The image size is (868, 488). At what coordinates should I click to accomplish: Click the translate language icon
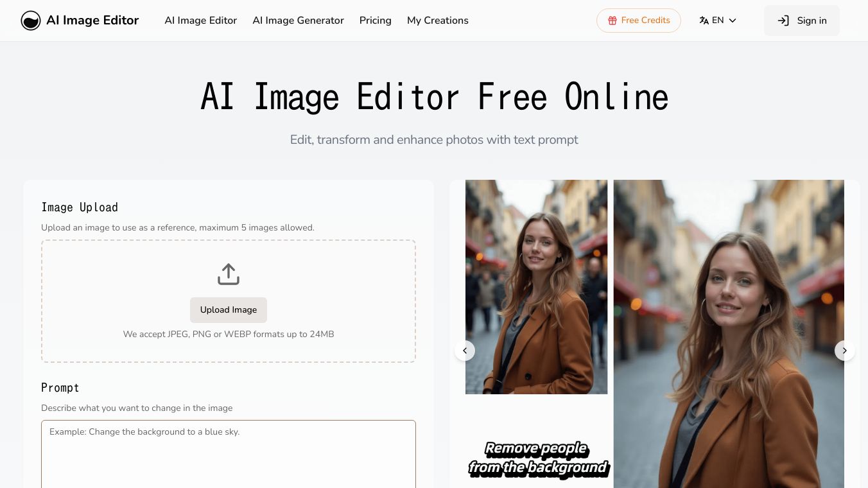click(x=704, y=21)
